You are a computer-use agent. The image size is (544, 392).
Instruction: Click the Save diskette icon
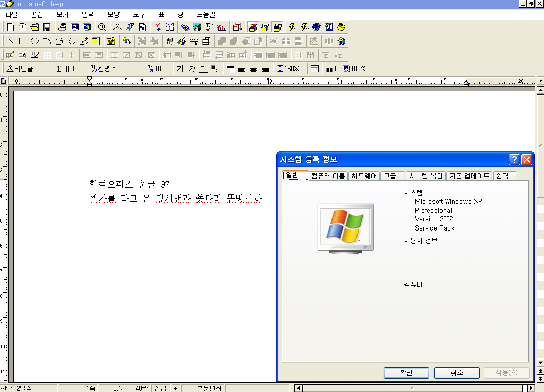[x=47, y=27]
